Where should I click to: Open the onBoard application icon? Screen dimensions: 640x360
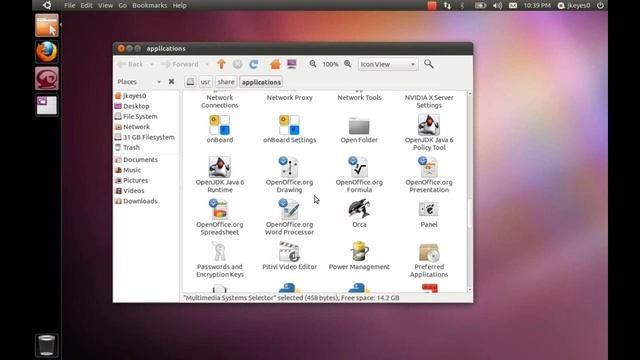pyautogui.click(x=220, y=125)
